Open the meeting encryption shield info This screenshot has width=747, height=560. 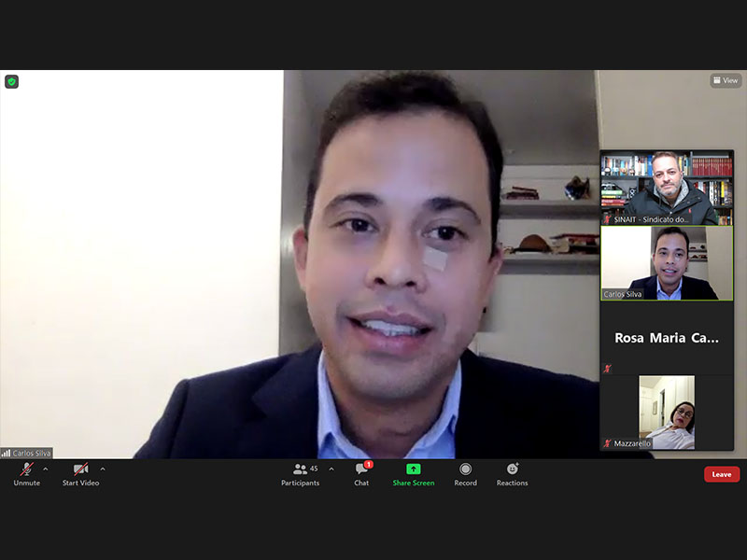point(11,81)
